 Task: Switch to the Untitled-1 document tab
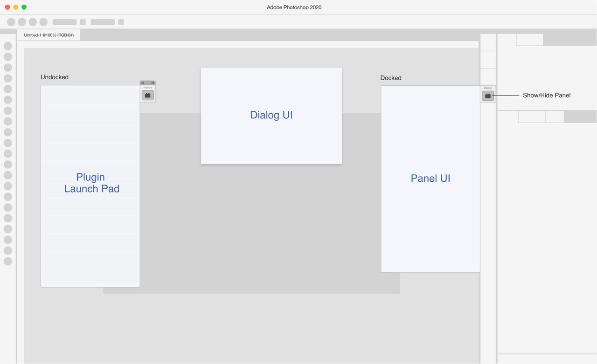pyautogui.click(x=49, y=34)
